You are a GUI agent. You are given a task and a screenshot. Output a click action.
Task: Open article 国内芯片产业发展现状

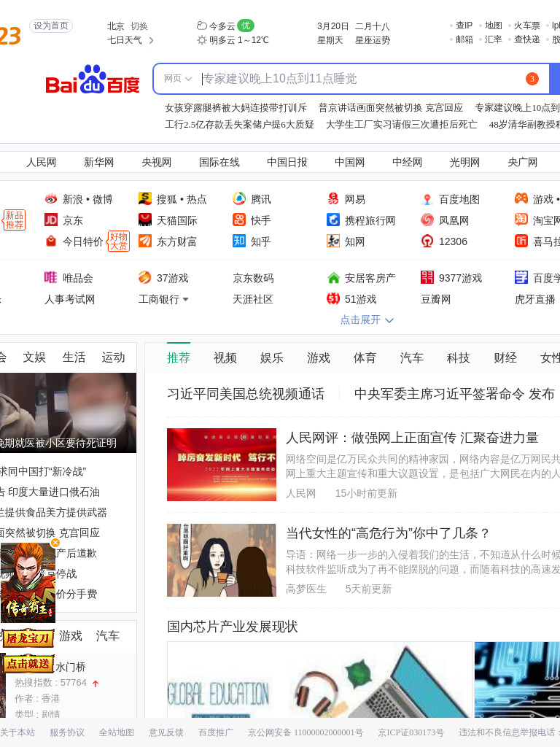point(233,627)
